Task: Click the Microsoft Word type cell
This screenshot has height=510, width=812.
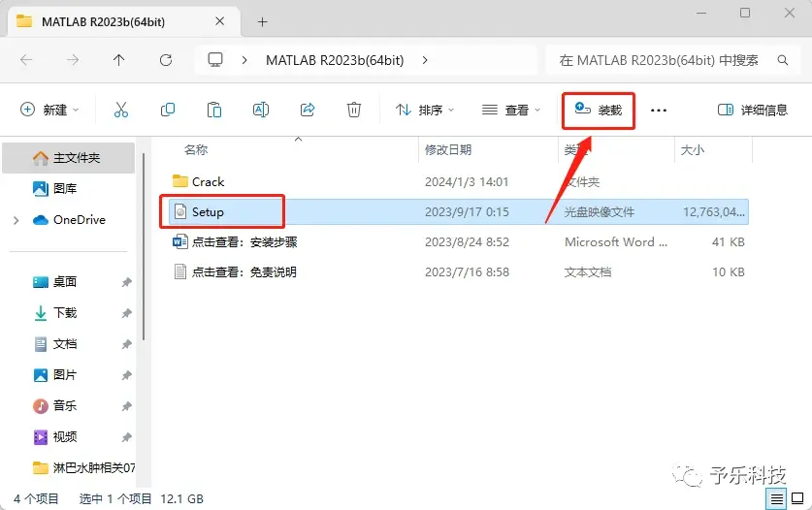Action: click(x=616, y=241)
